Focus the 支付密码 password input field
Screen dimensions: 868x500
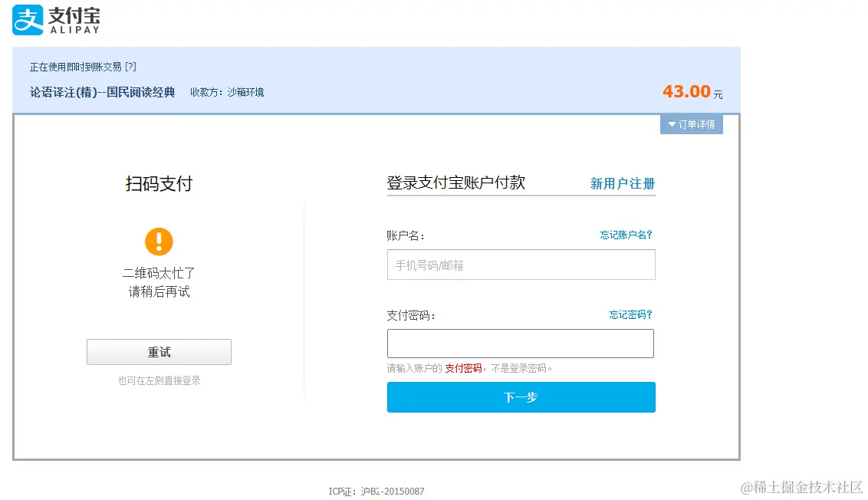pos(521,344)
